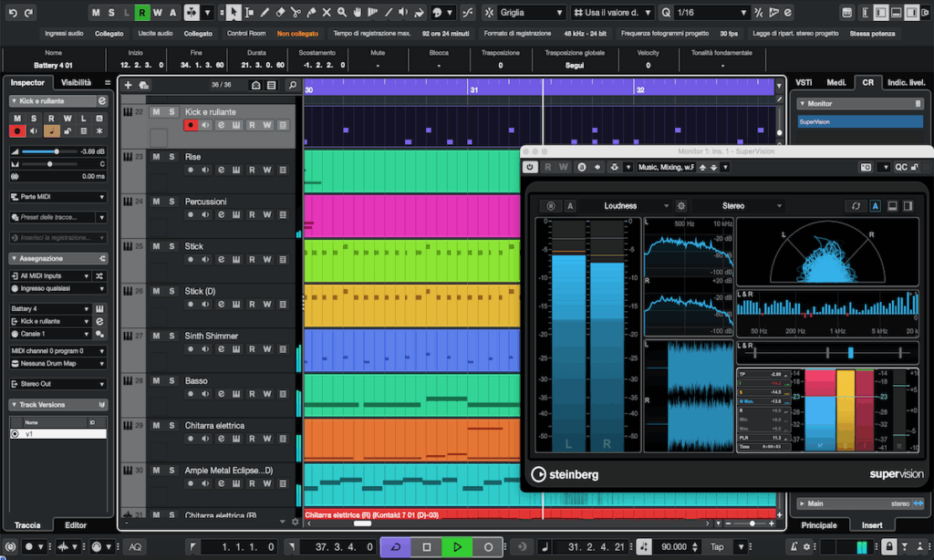Select the Glue tool
The image size is (934, 560).
pos(311,12)
